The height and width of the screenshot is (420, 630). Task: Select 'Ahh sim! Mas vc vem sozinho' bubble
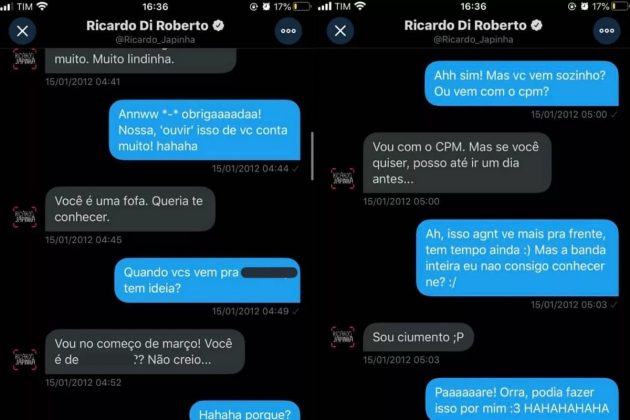pos(522,84)
